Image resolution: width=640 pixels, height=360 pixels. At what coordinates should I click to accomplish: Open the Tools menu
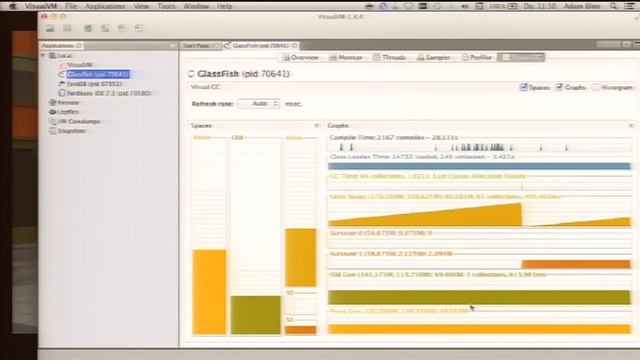(166, 6)
